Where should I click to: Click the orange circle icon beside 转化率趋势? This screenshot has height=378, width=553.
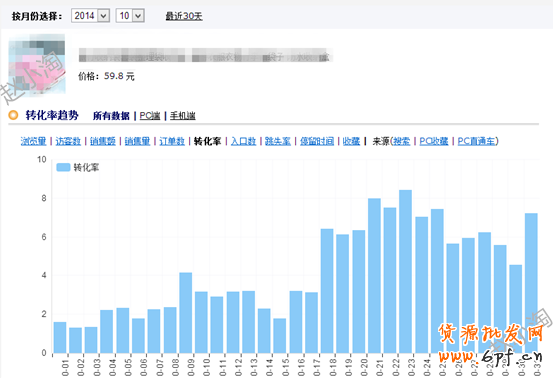click(13, 115)
